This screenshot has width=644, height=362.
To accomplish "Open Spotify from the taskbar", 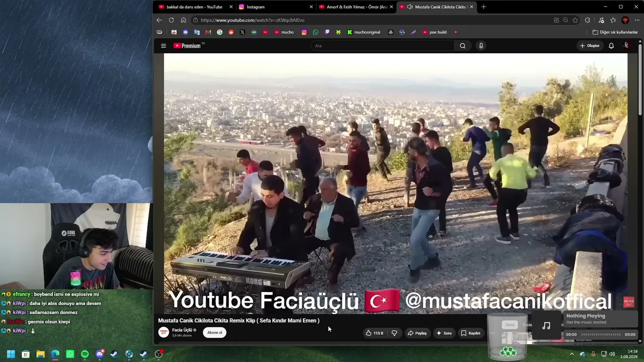I will pos(85,354).
